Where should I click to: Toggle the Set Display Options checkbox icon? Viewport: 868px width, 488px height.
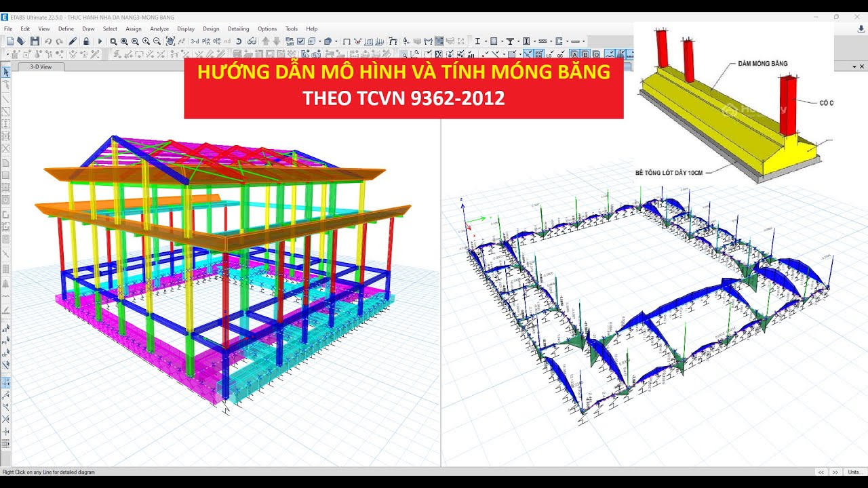tap(300, 41)
